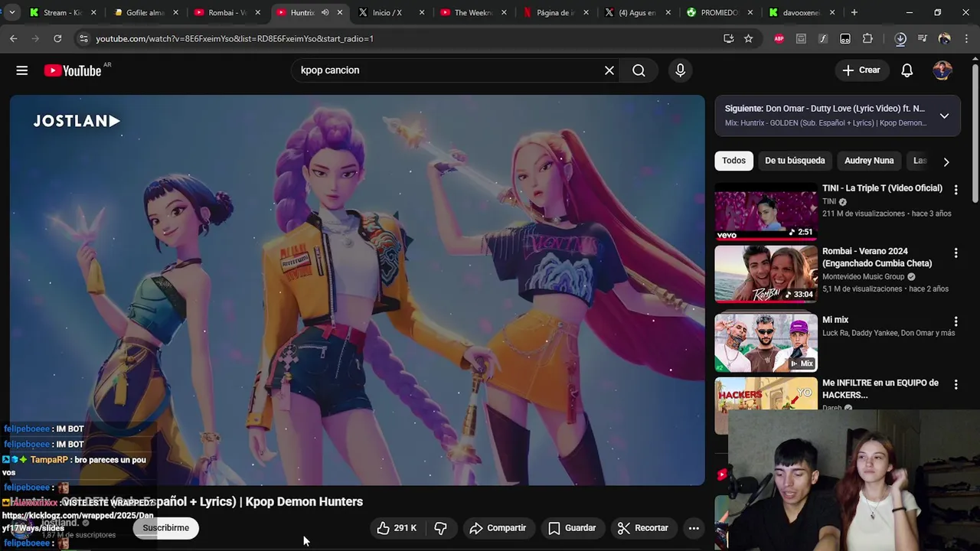Select the Audrey Nuna chip
Image resolution: width=980 pixels, height=551 pixels.
pyautogui.click(x=869, y=161)
